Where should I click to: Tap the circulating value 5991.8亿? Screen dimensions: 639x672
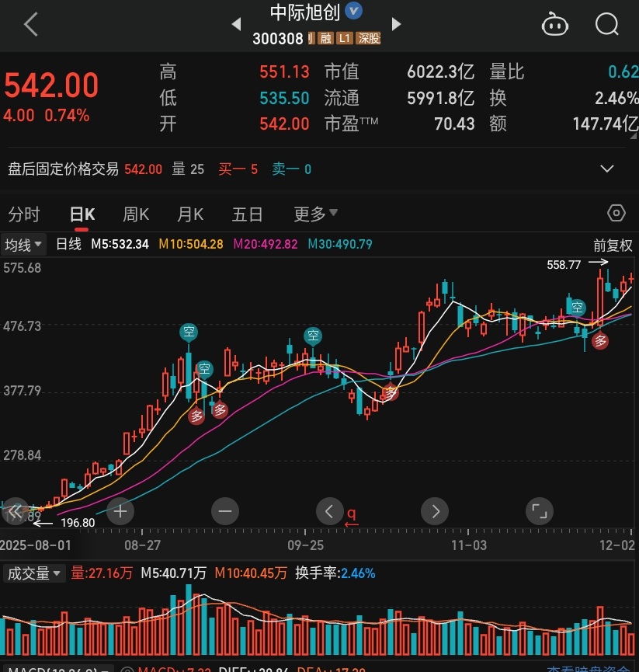(x=441, y=98)
